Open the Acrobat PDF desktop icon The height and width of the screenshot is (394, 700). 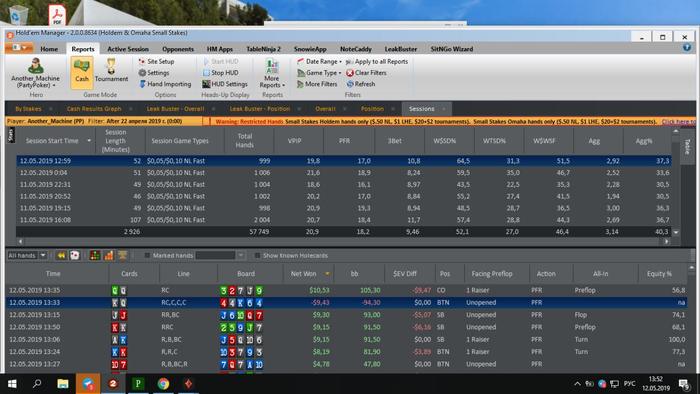point(57,14)
